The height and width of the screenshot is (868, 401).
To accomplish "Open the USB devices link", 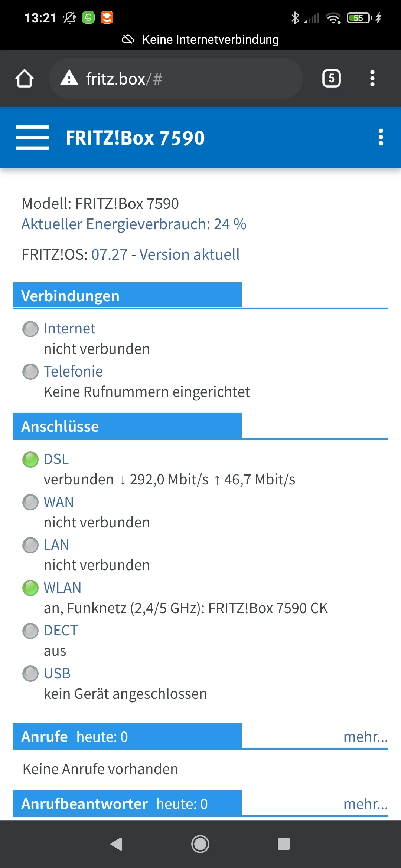I will (57, 674).
